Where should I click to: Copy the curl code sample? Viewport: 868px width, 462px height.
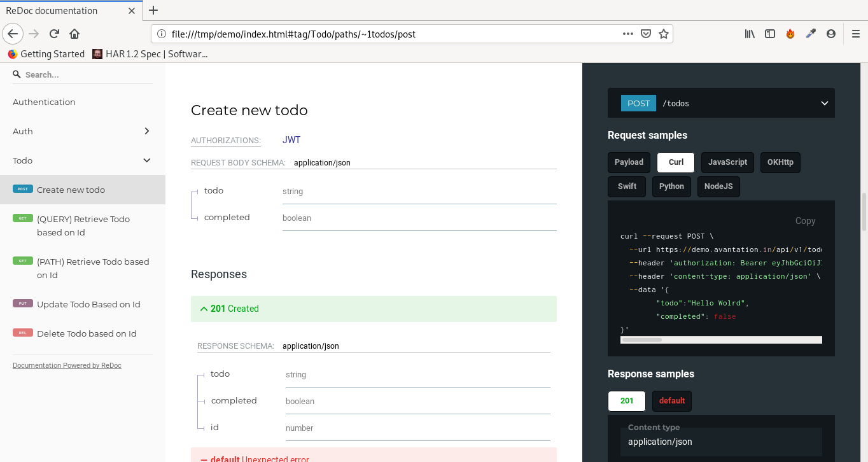click(x=805, y=221)
